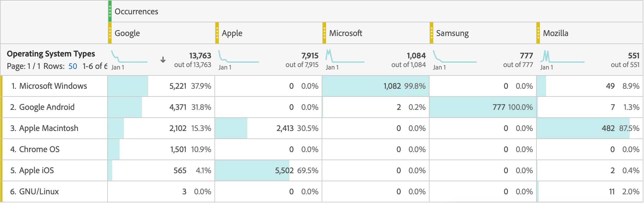Click the 777 Samsung Android cell
The image size is (644, 203).
[499, 107]
